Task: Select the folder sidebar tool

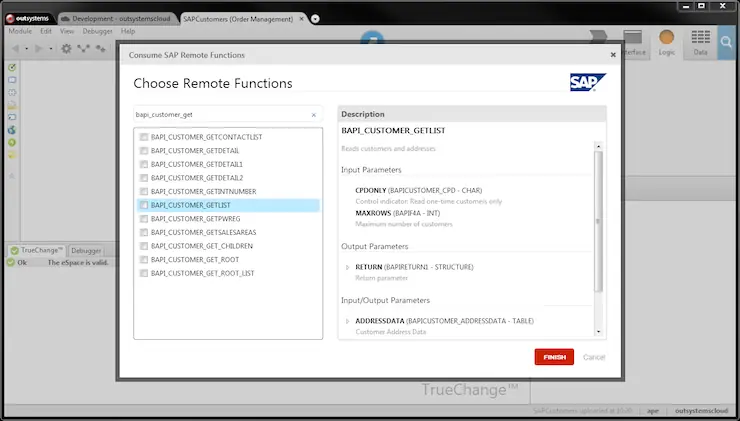Action: [12, 105]
